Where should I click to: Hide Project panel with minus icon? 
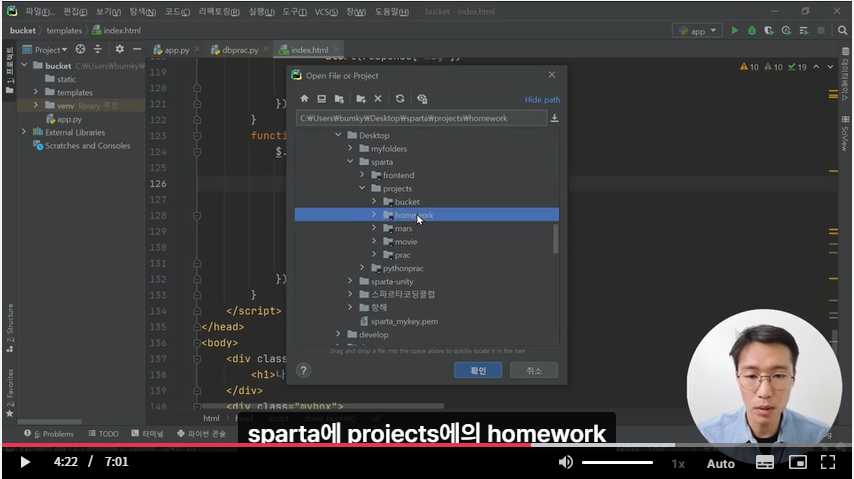click(x=137, y=50)
